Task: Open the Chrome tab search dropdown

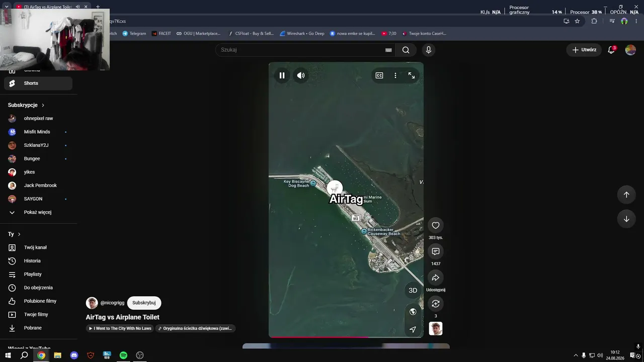Action: point(7,7)
